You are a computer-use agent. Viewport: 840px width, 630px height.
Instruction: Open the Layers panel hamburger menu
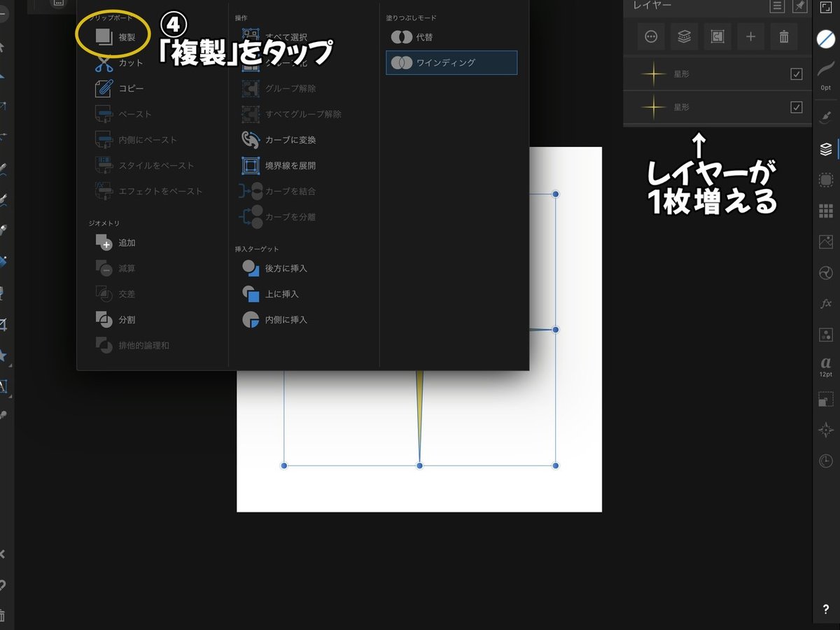click(777, 6)
